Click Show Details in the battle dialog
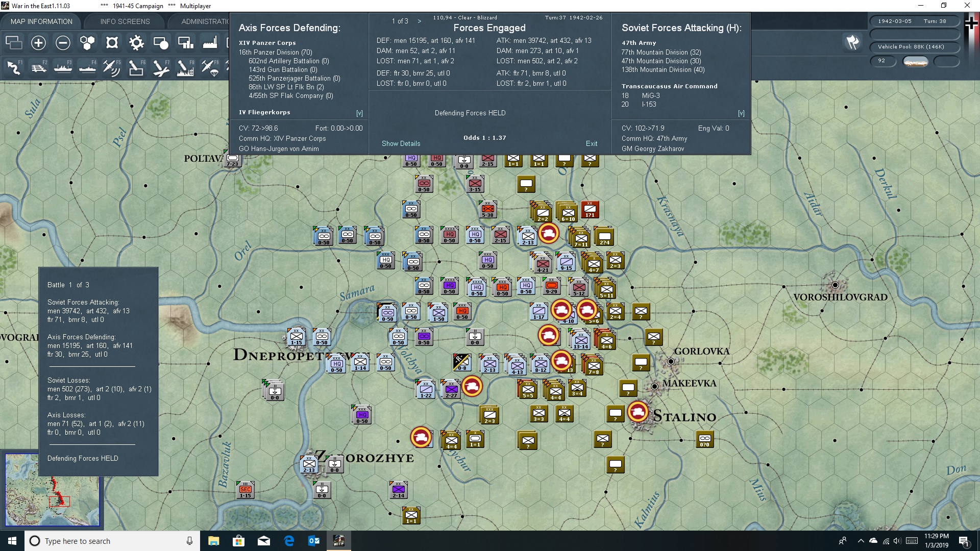 (x=400, y=143)
